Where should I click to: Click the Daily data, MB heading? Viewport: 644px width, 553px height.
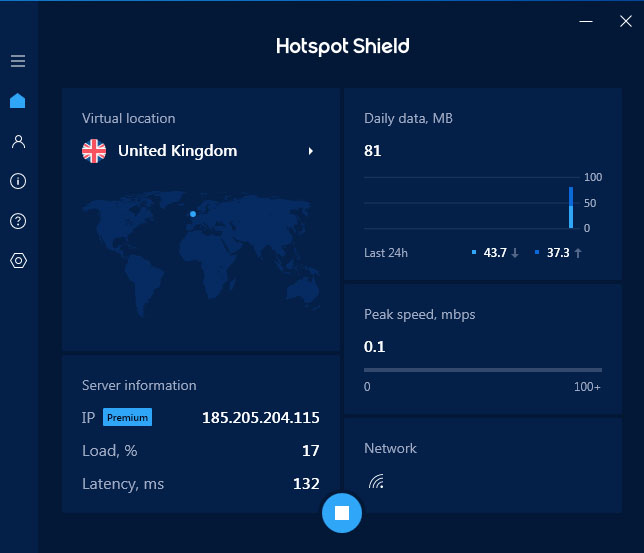[x=408, y=118]
